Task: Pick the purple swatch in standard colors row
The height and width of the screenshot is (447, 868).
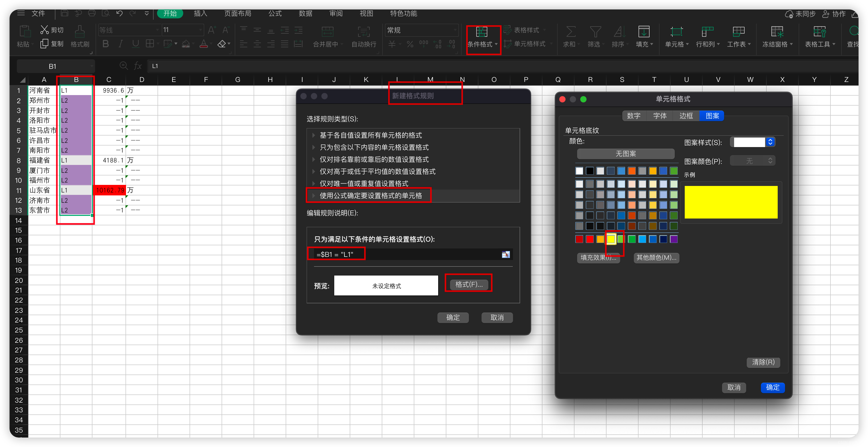Action: pyautogui.click(x=673, y=239)
